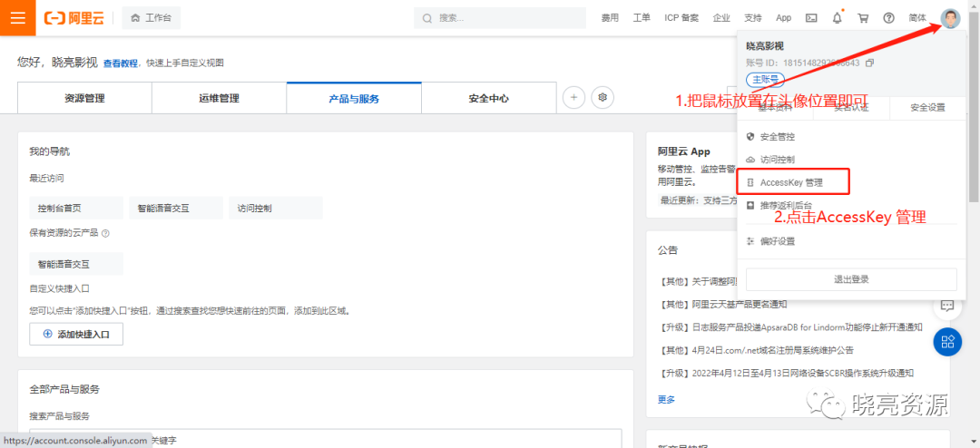The image size is (980, 448).
Task: Focus the top search box
Action: [502, 18]
